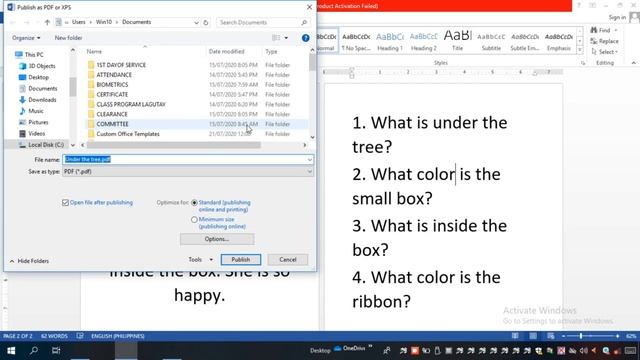Select Minimum size publishing online option
640x360 pixels.
pyautogui.click(x=194, y=220)
